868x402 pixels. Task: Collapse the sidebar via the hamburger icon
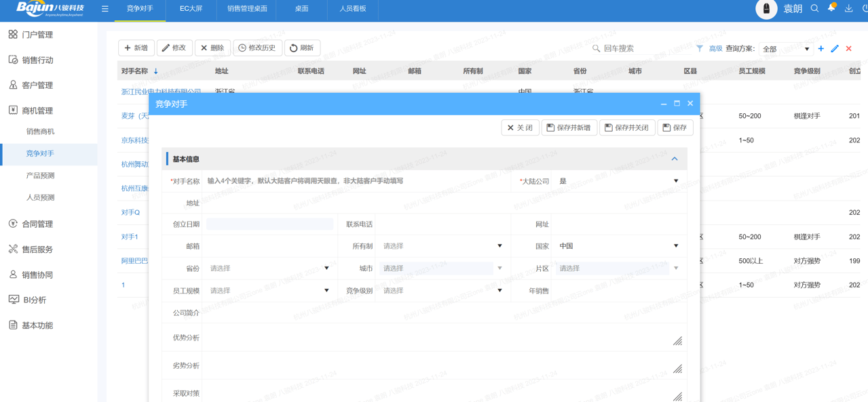tap(105, 9)
